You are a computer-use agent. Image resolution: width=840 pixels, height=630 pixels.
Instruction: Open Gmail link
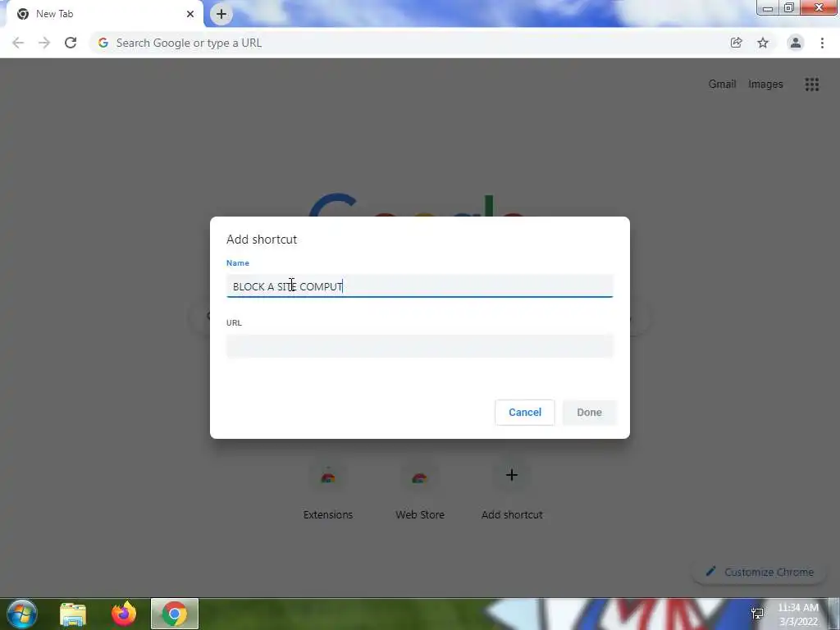pos(722,84)
